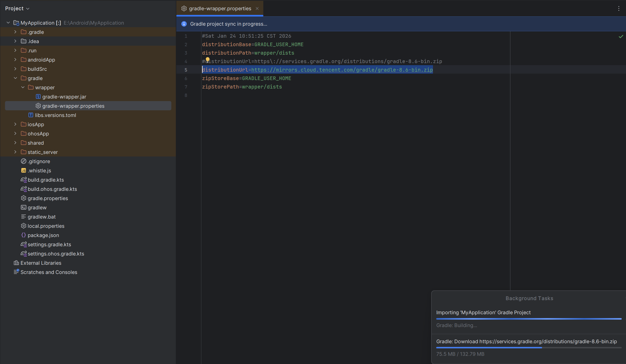Open libs.versions.toml file
Screen dimensions: 626x364
coord(55,115)
